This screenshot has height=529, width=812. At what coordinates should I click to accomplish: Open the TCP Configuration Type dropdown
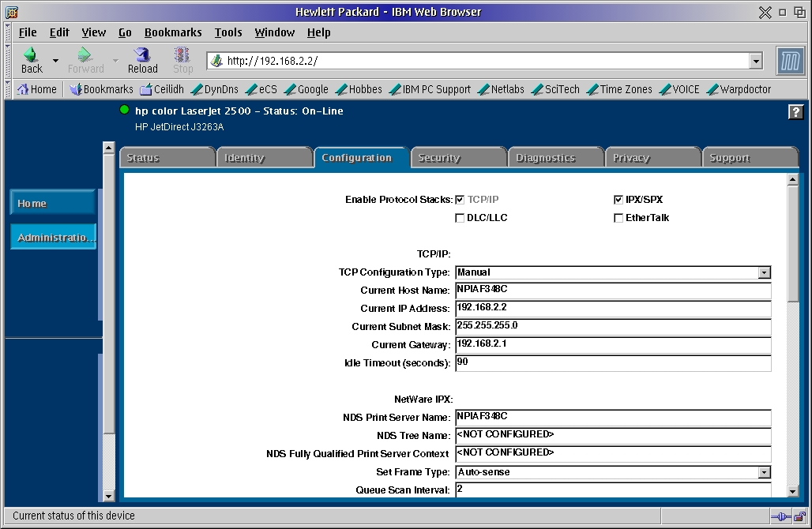(613, 272)
